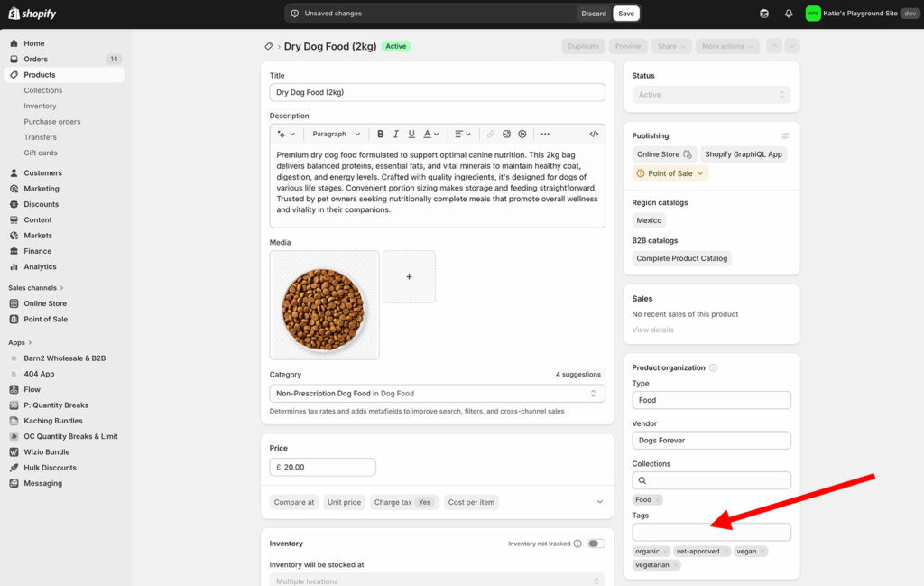The image size is (924, 586).
Task: Insert a video in description
Action: pyautogui.click(x=522, y=134)
